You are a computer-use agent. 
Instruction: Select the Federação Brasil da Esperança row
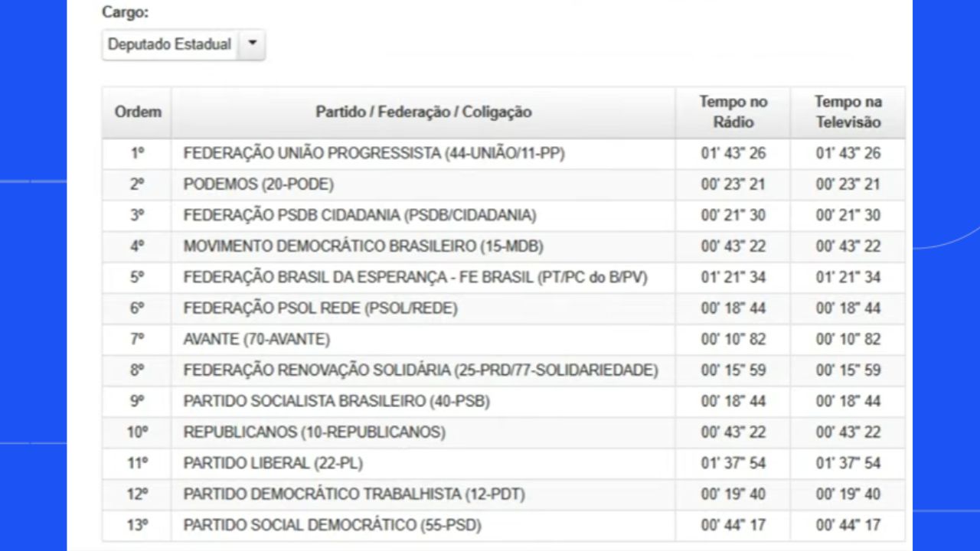(x=503, y=278)
